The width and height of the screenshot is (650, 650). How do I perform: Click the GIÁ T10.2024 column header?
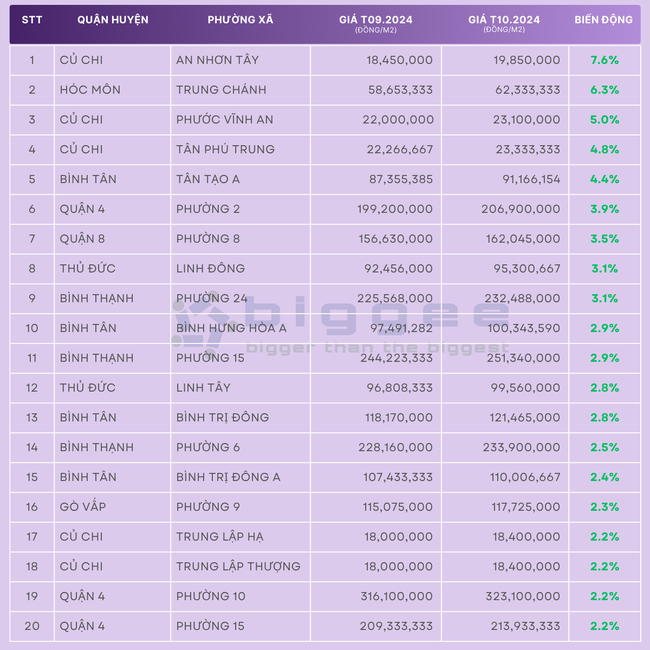pyautogui.click(x=504, y=24)
